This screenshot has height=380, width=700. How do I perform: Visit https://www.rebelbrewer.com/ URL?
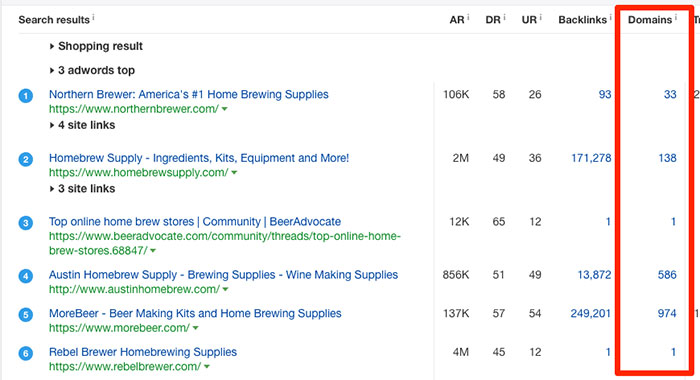point(125,367)
